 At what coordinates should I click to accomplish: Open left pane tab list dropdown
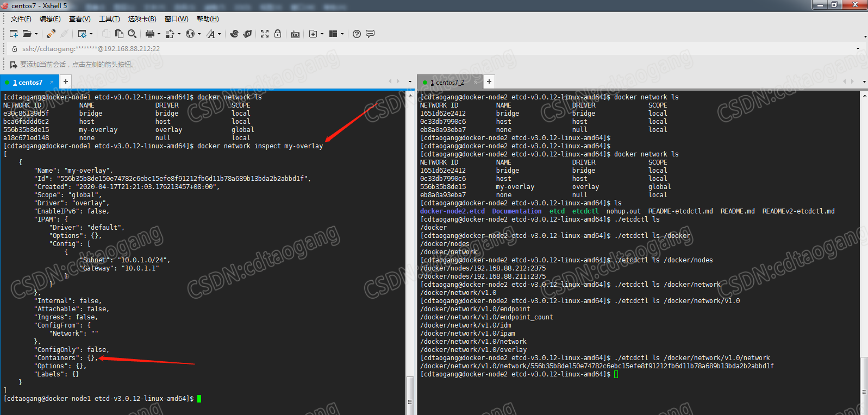point(410,81)
